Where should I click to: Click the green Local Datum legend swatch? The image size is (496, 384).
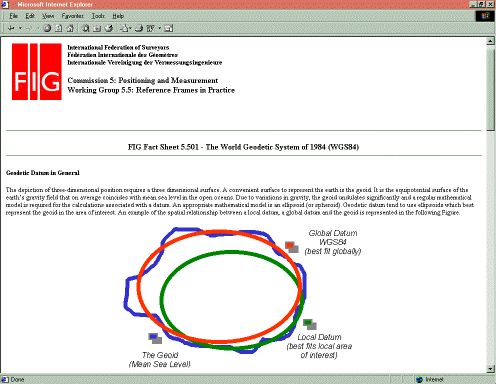[308, 322]
